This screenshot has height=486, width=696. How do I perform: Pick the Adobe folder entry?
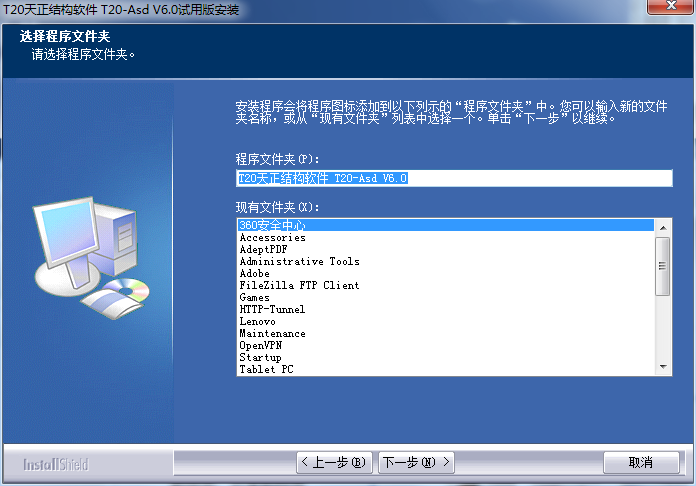pyautogui.click(x=446, y=273)
